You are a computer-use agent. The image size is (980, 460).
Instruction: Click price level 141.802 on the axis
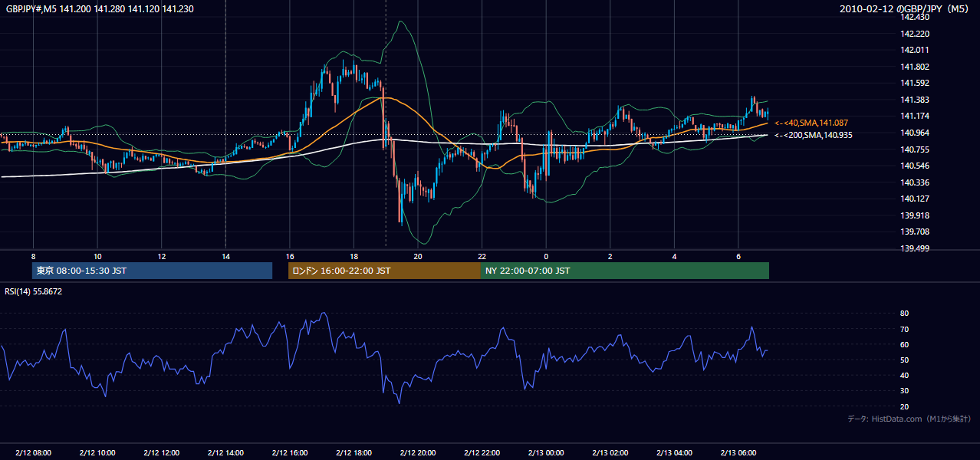click(x=916, y=67)
